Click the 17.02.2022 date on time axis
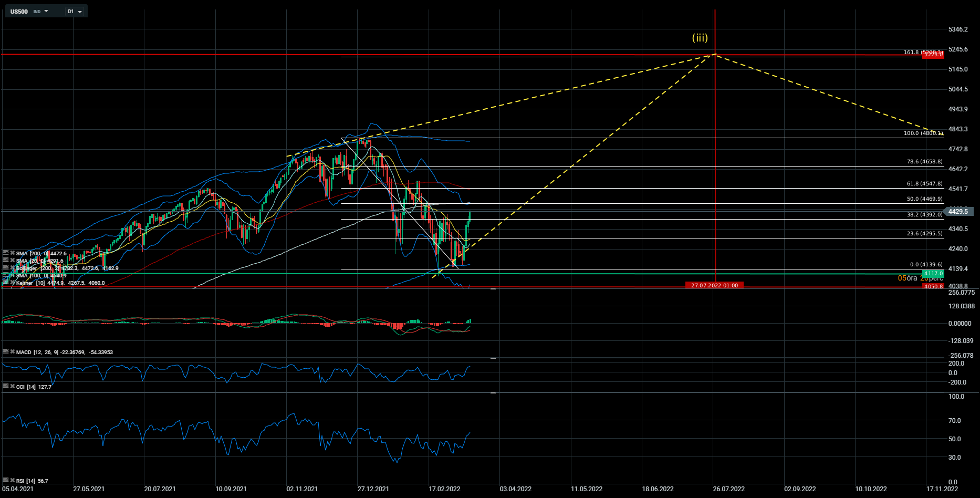 point(444,489)
